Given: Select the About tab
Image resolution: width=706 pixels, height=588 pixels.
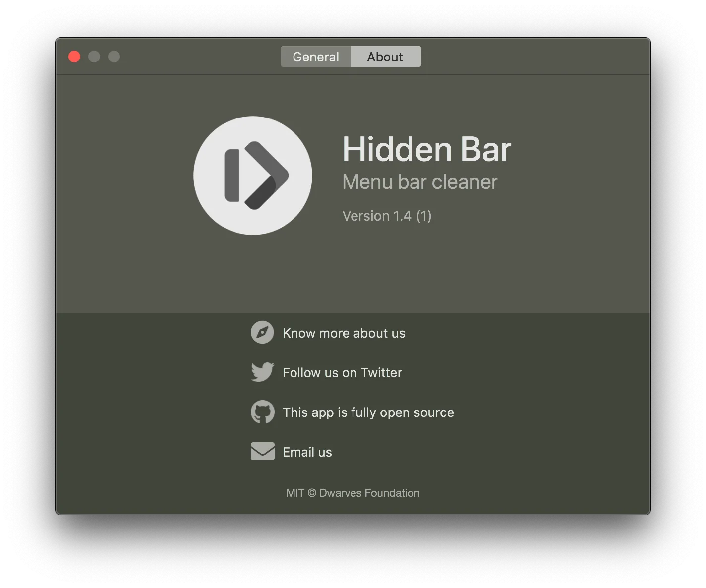Looking at the screenshot, I should [386, 57].
